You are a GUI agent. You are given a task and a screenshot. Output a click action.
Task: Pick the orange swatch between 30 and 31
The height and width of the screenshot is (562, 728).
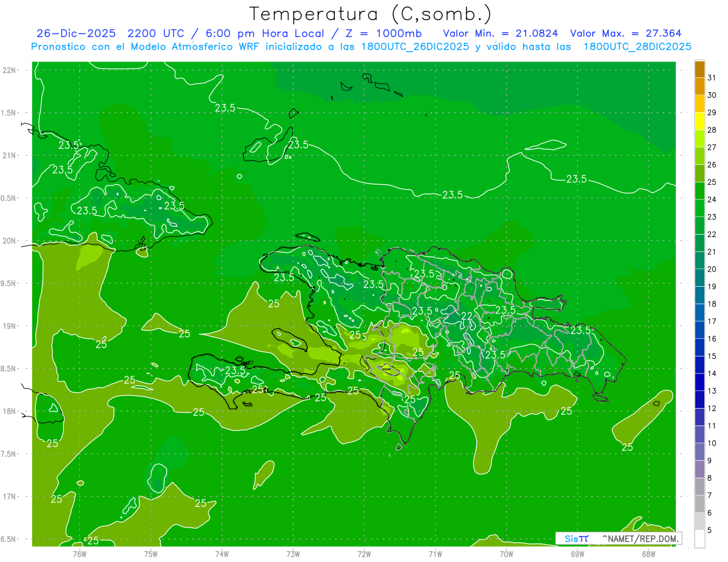[x=699, y=86]
